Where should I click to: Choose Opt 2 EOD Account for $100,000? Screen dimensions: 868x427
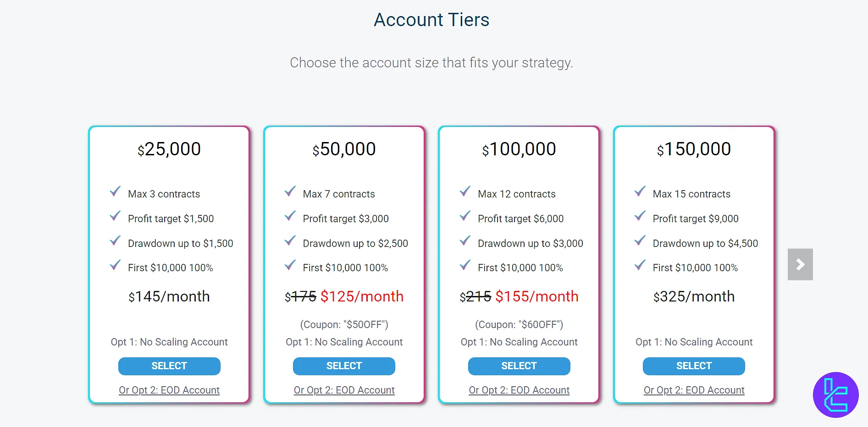click(519, 390)
